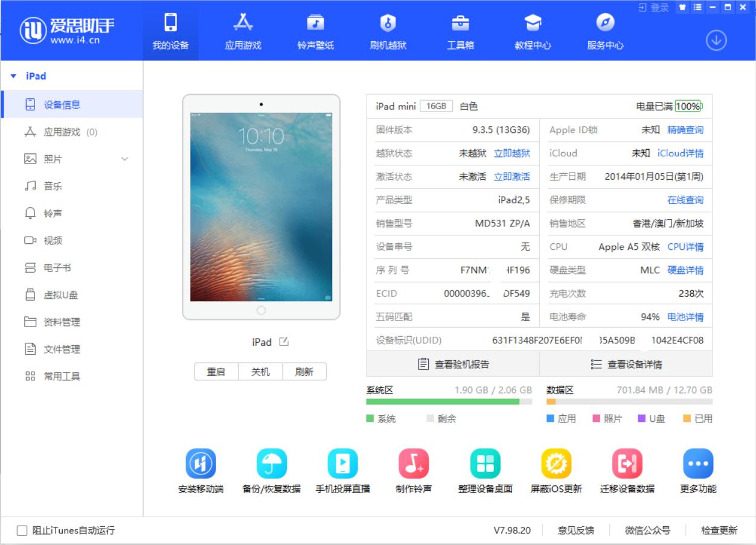Click the 系统区 storage usage bar
The width and height of the screenshot is (756, 545).
[446, 401]
